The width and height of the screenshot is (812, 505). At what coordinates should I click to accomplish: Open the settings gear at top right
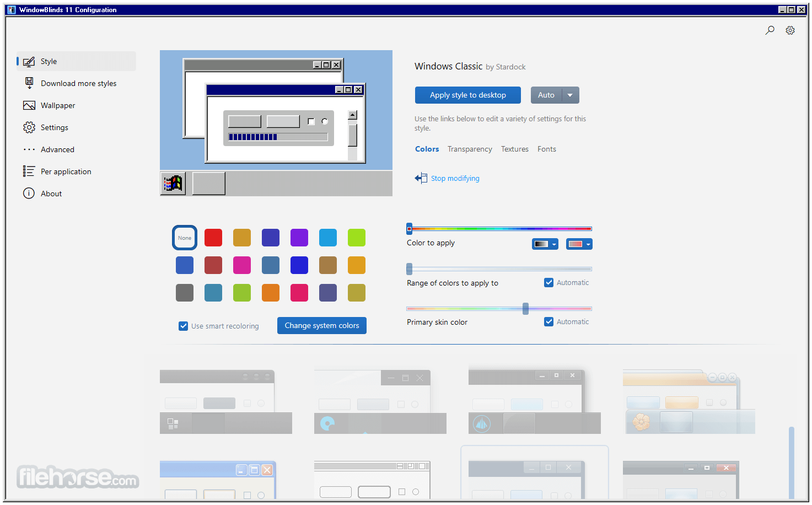[x=790, y=30]
